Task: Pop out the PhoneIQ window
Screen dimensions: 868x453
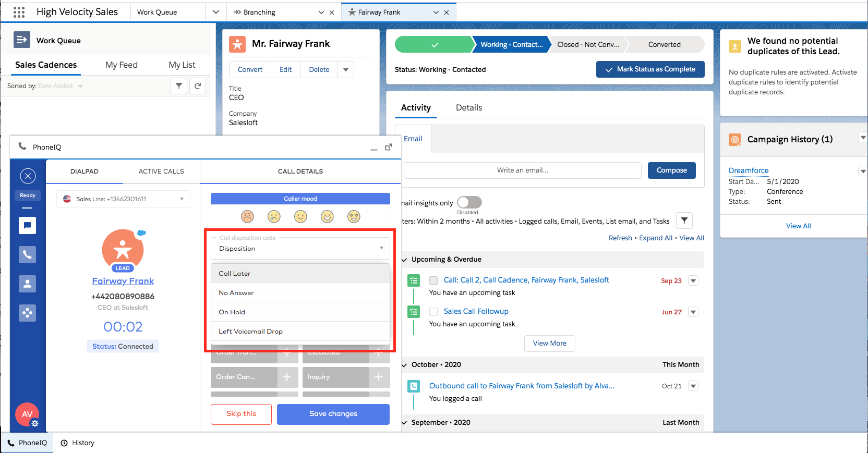Action: pos(389,147)
